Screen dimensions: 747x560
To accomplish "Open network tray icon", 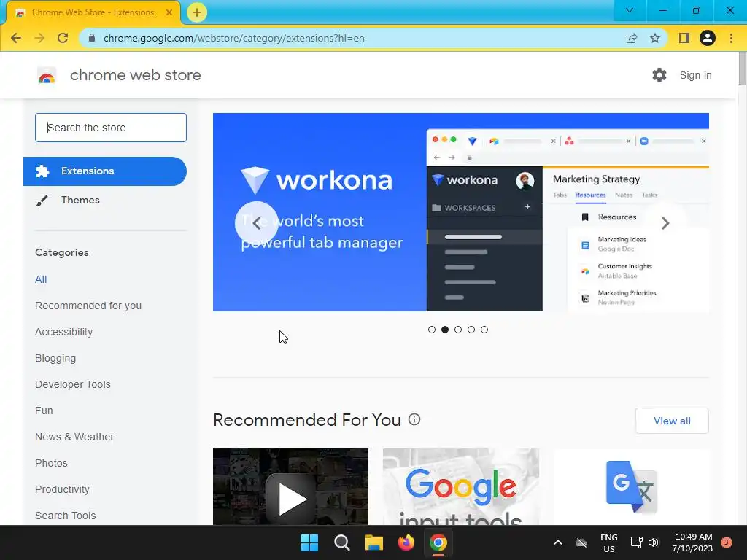I will (x=636, y=542).
